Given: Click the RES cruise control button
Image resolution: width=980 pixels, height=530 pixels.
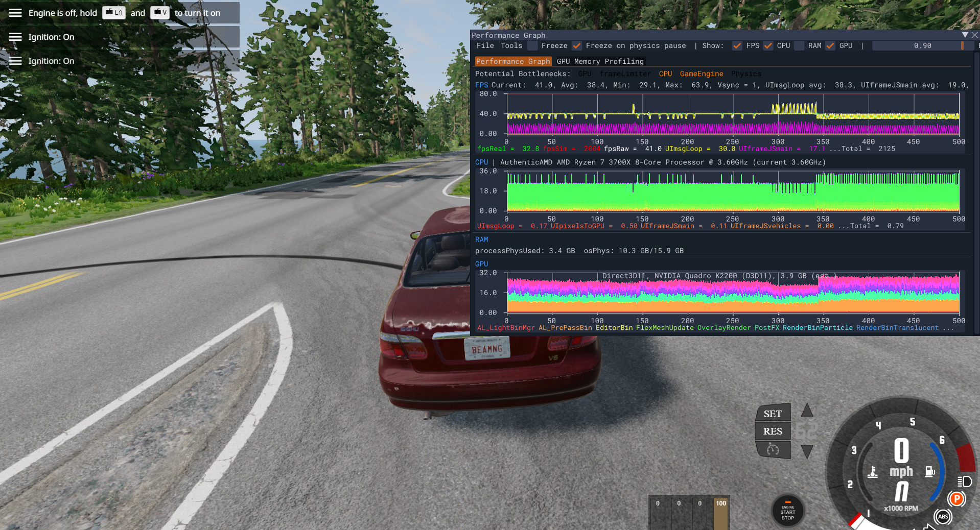Looking at the screenshot, I should pyautogui.click(x=773, y=431).
